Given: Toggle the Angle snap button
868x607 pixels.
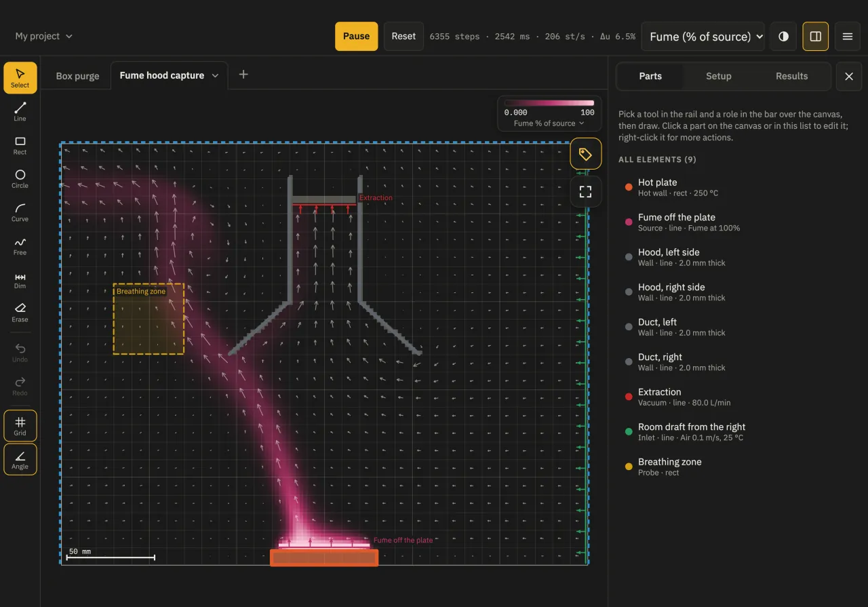Looking at the screenshot, I should coord(20,459).
